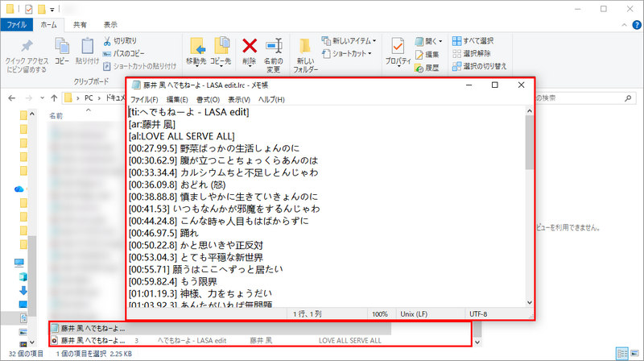This screenshot has height=361, width=644.
Task: Open the Open (開く) dropdown in ribbon
Action: (x=428, y=41)
